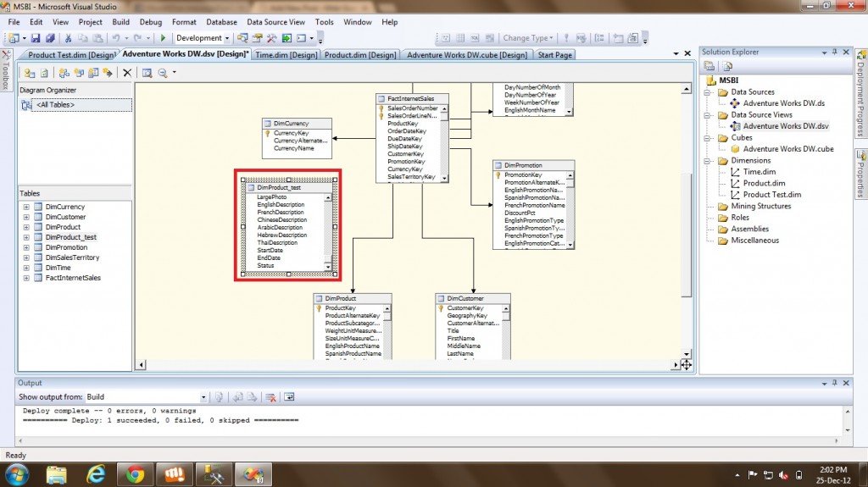Click the Save All toolbar icon
Image resolution: width=868 pixels, height=487 pixels.
[50, 38]
